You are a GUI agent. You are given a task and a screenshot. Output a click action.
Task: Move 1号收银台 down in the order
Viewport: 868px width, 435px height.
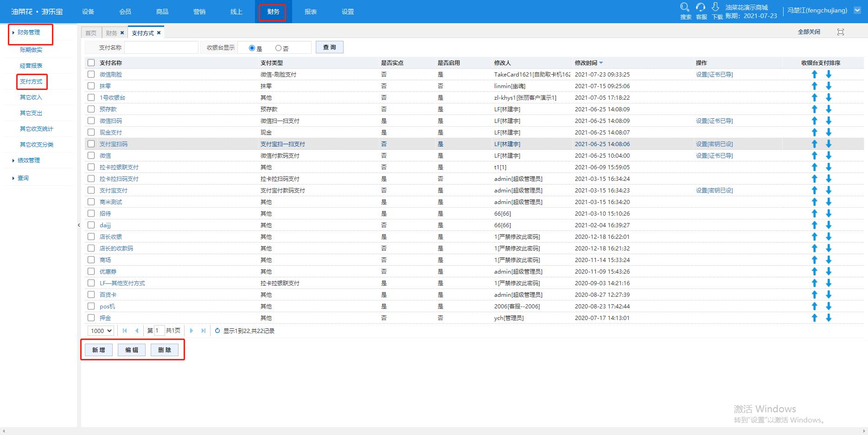point(829,97)
